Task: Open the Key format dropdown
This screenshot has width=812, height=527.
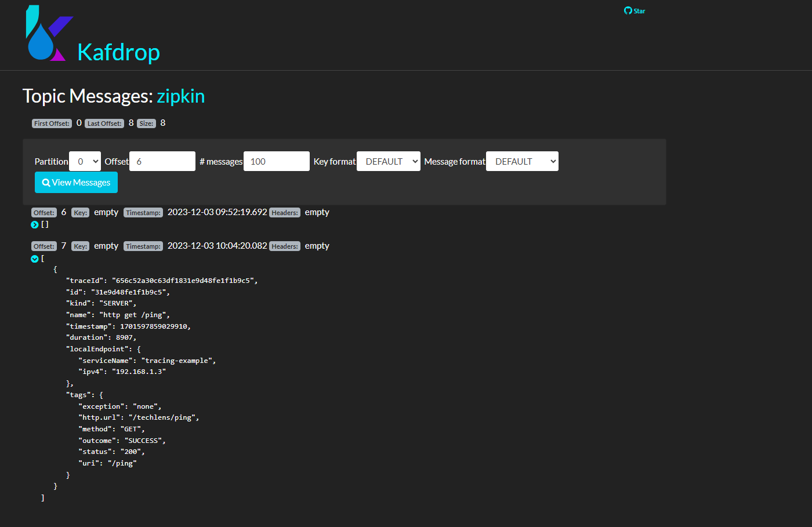Action: (x=389, y=161)
